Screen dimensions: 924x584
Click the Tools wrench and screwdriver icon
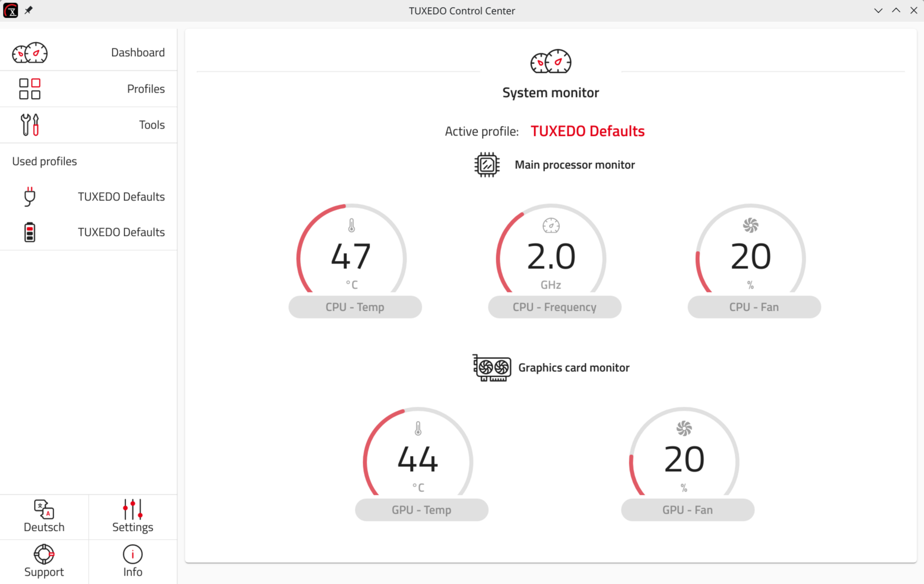click(30, 125)
